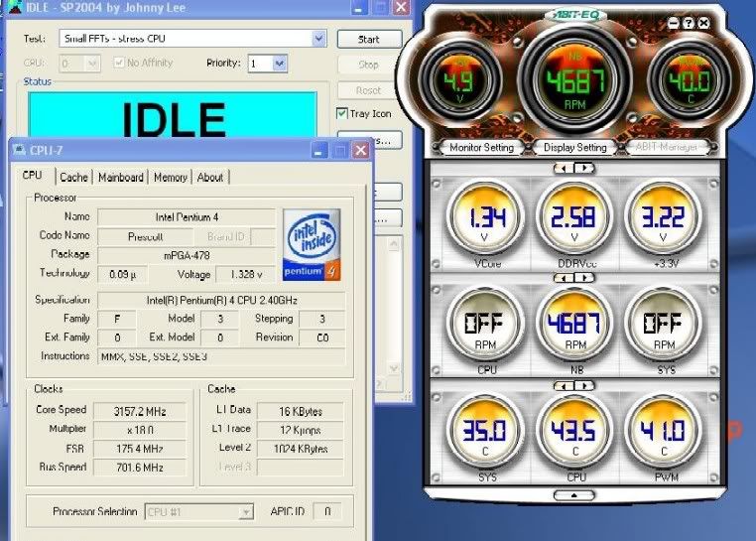Click the ABIT-EQ minimize icon
Viewport: 756px width, 541px height.
click(673, 23)
